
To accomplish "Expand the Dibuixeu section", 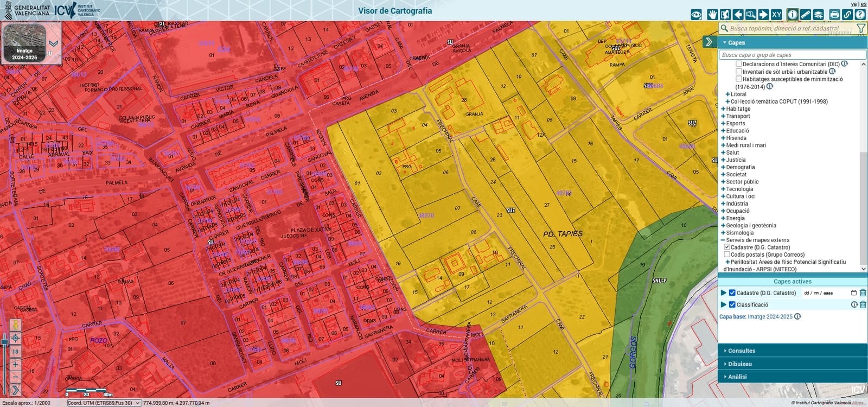I will click(740, 364).
